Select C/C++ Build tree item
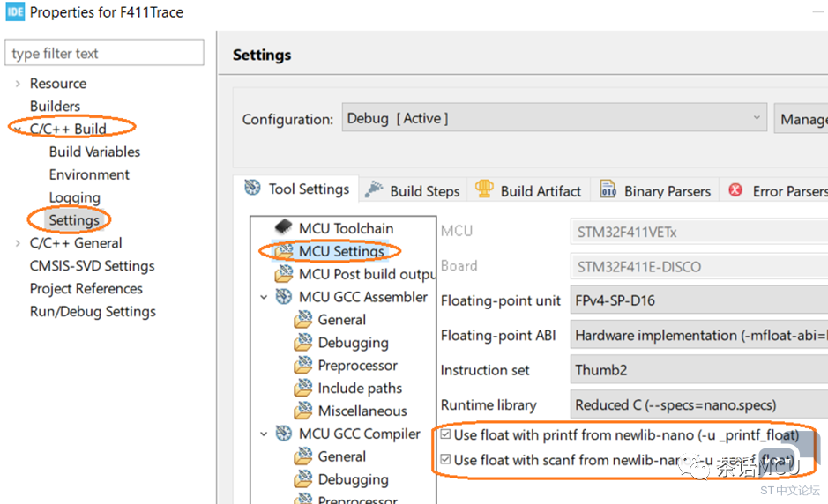 [x=68, y=129]
